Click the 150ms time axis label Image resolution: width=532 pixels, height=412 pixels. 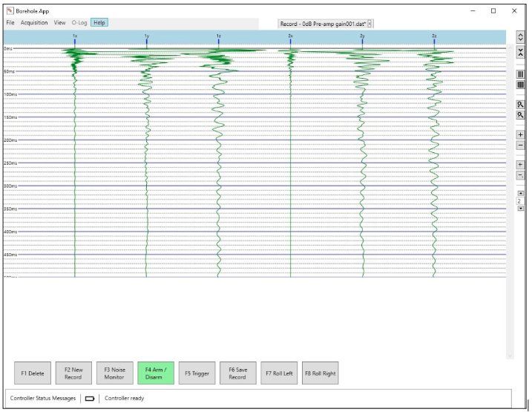(10, 117)
